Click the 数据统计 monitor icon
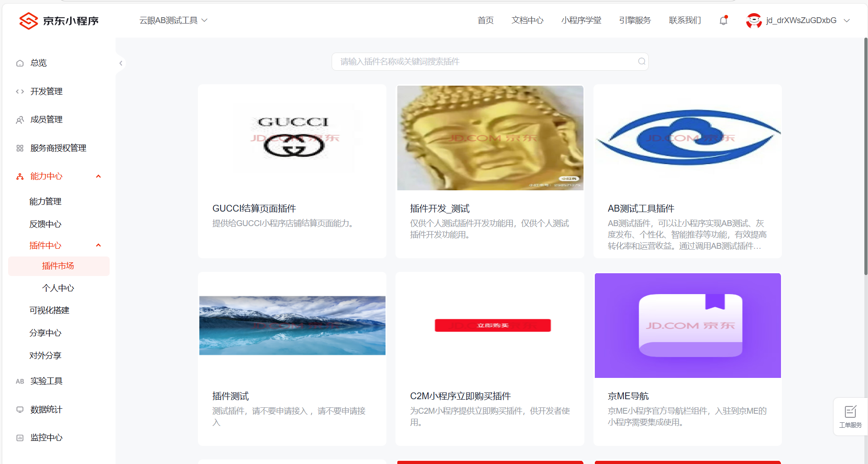Viewport: 868px width, 464px height. (20, 410)
